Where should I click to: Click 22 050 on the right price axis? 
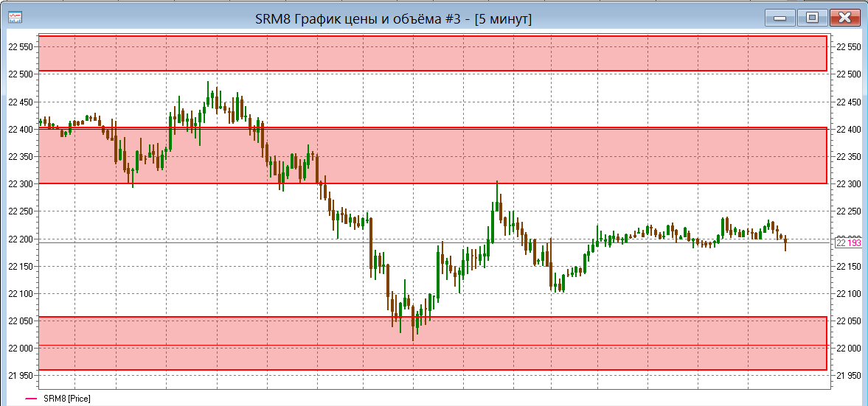(x=849, y=321)
